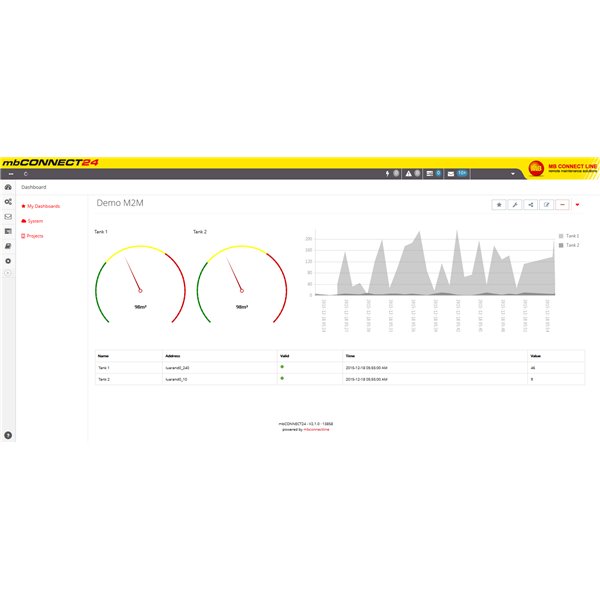The width and height of the screenshot is (600, 600).
Task: Toggle Tank 1 series in chart legend
Action: pos(569,236)
